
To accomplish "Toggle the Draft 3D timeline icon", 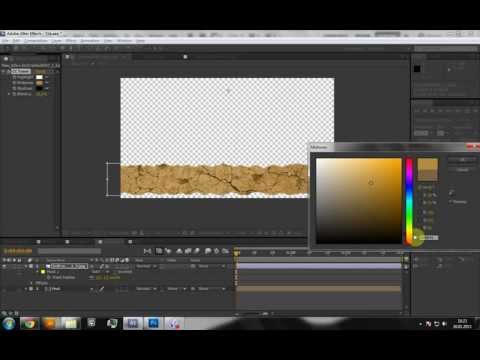I will click(x=168, y=251).
